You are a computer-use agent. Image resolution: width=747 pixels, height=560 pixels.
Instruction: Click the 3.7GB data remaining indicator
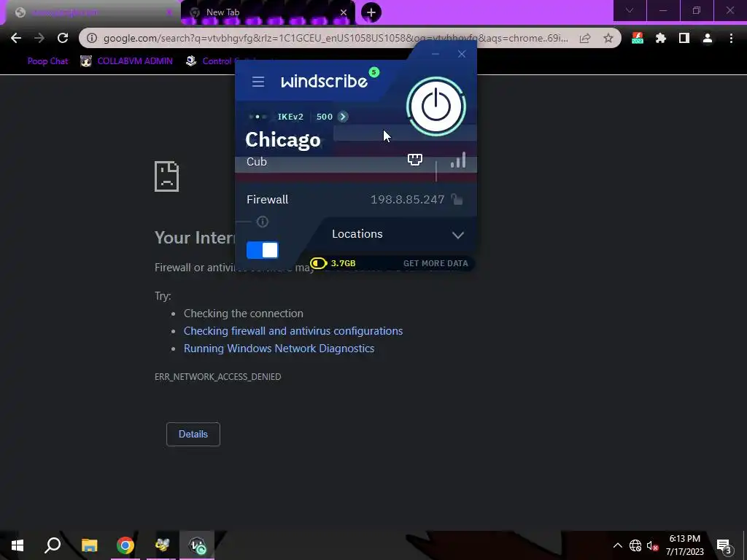tap(333, 263)
